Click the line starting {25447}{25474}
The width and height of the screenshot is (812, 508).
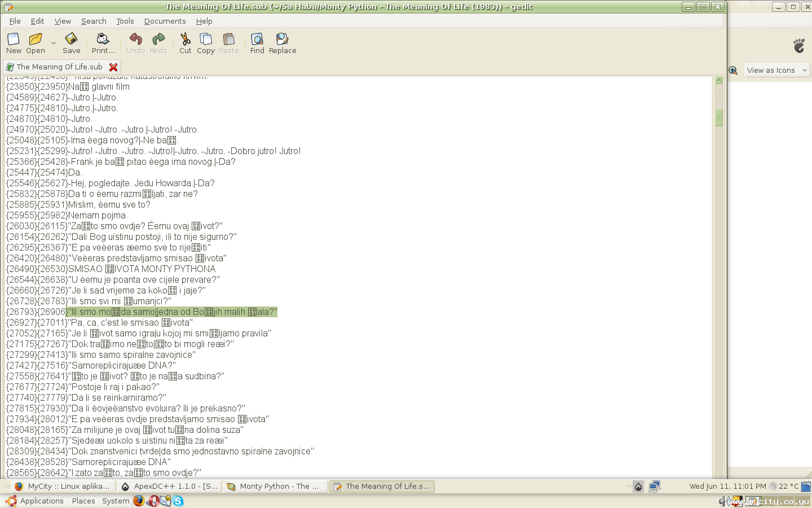44,173
